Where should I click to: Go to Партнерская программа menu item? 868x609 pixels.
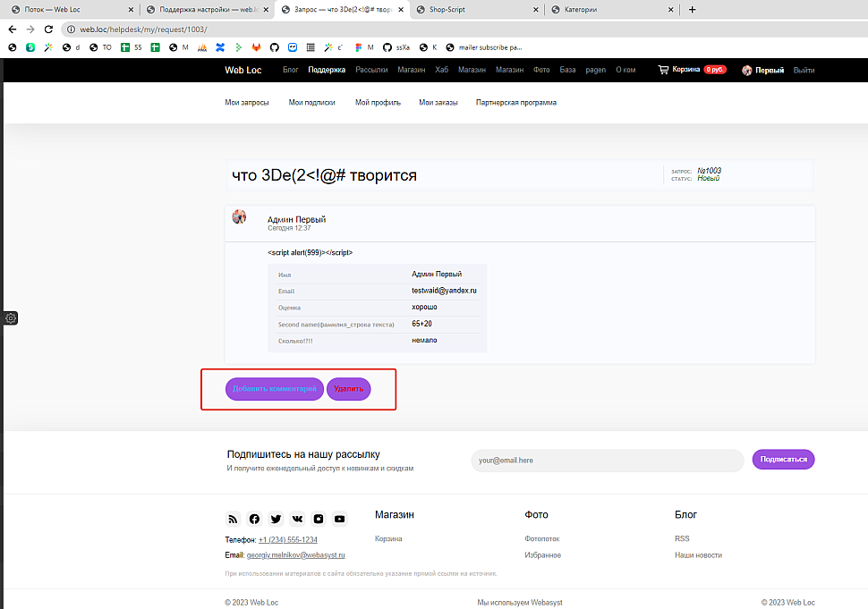[x=516, y=103]
